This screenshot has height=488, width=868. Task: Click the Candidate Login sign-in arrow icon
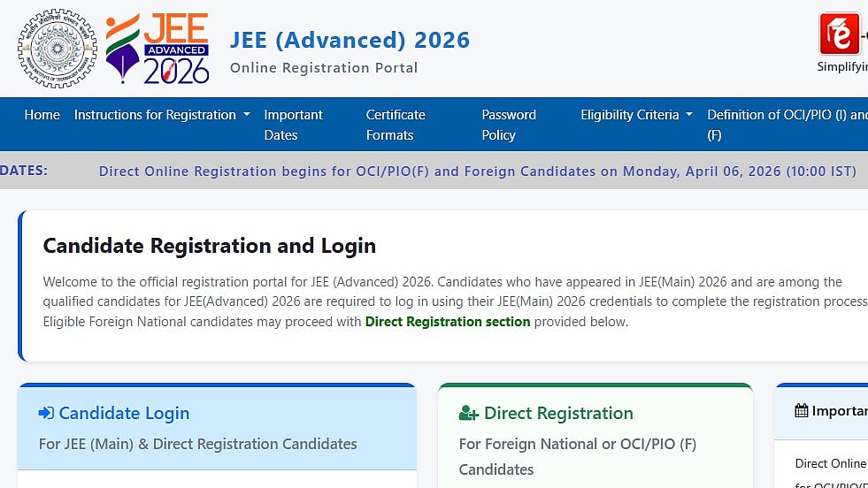[x=46, y=413]
